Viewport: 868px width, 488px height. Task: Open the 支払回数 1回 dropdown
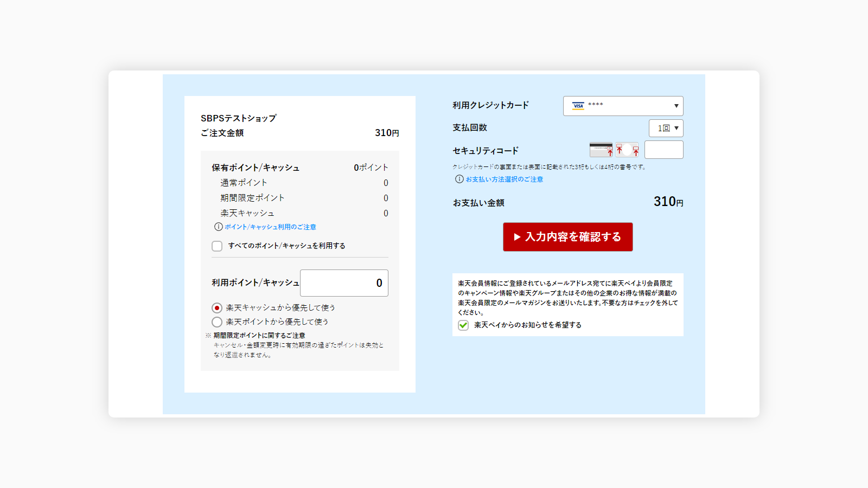666,128
